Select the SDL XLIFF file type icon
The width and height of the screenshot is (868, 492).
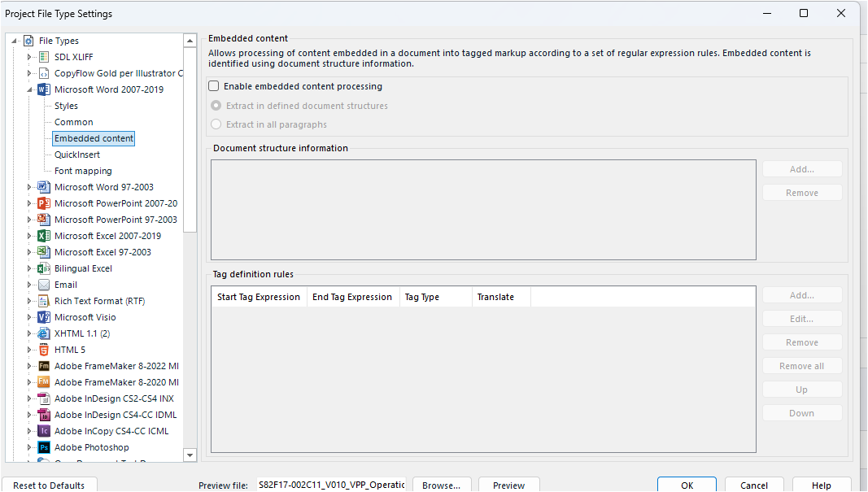pyautogui.click(x=43, y=56)
